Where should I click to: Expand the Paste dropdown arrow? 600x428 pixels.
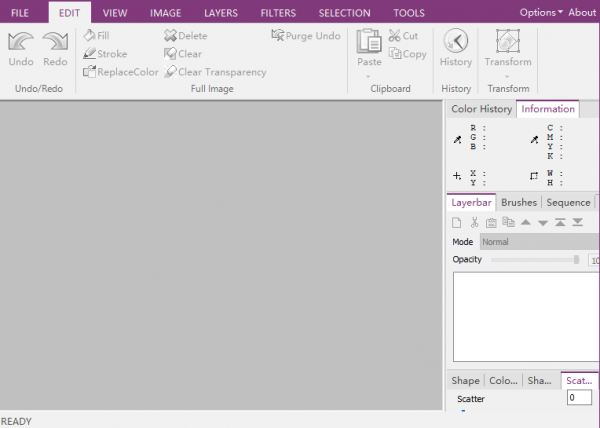tap(368, 76)
